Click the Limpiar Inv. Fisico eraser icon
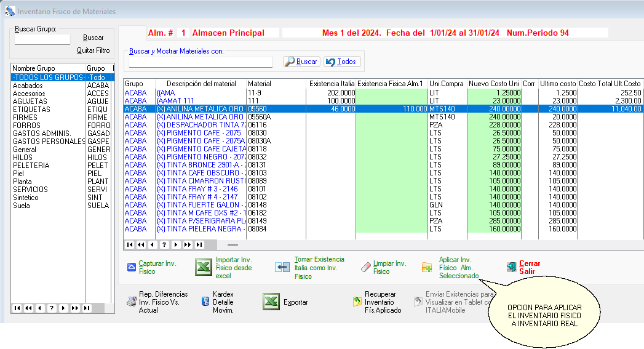 [x=366, y=267]
